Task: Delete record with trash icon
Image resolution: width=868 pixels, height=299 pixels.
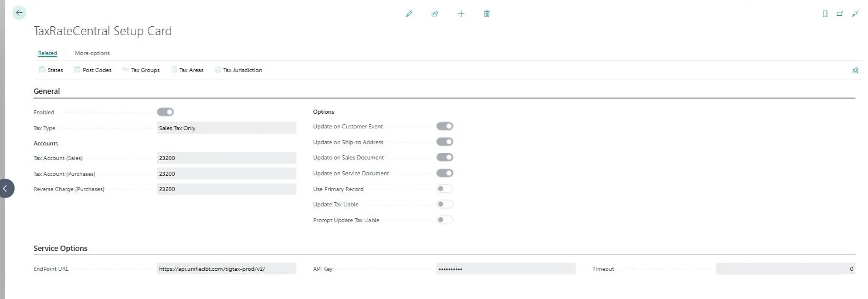Action: pos(487,13)
